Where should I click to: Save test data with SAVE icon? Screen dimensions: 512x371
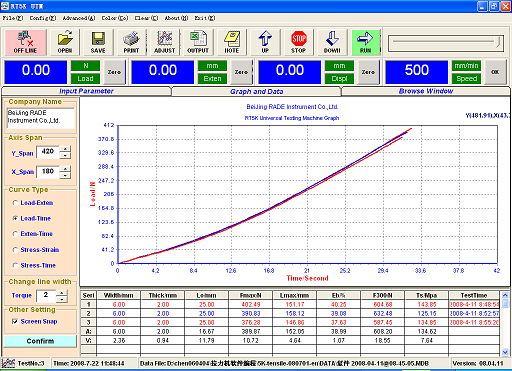(x=98, y=42)
